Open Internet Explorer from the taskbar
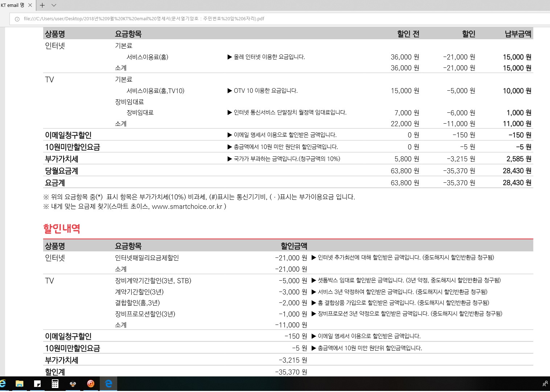This screenshot has width=550, height=392. point(3,384)
